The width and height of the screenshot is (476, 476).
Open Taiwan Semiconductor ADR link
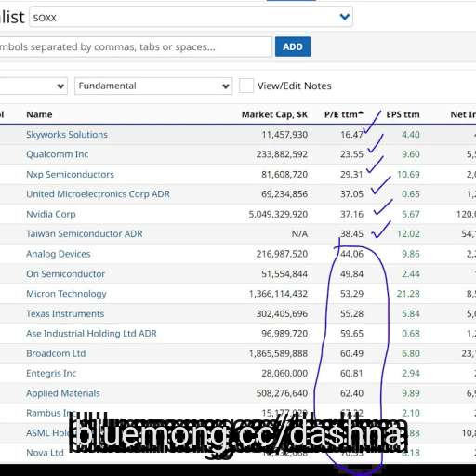(85, 233)
